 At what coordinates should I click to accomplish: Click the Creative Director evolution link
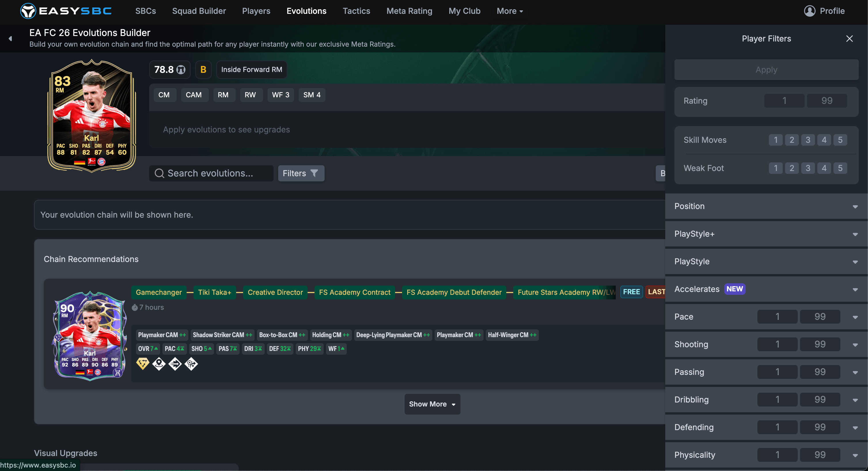click(x=275, y=292)
